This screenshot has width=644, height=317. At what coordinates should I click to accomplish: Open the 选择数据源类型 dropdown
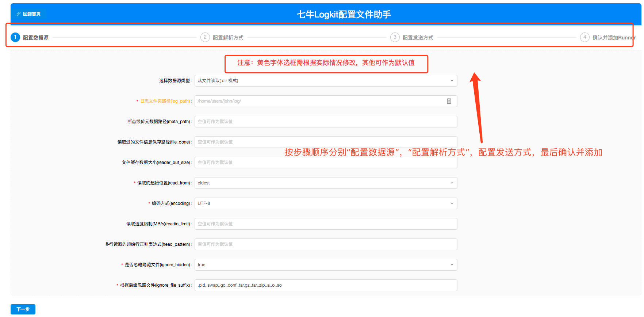point(326,81)
